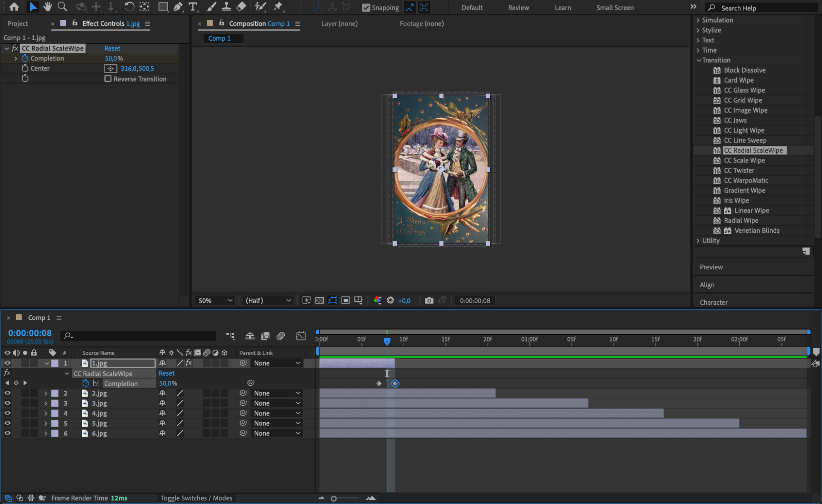The width and height of the screenshot is (822, 504).
Task: Enable the Reverse Transition checkbox
Action: click(x=108, y=79)
